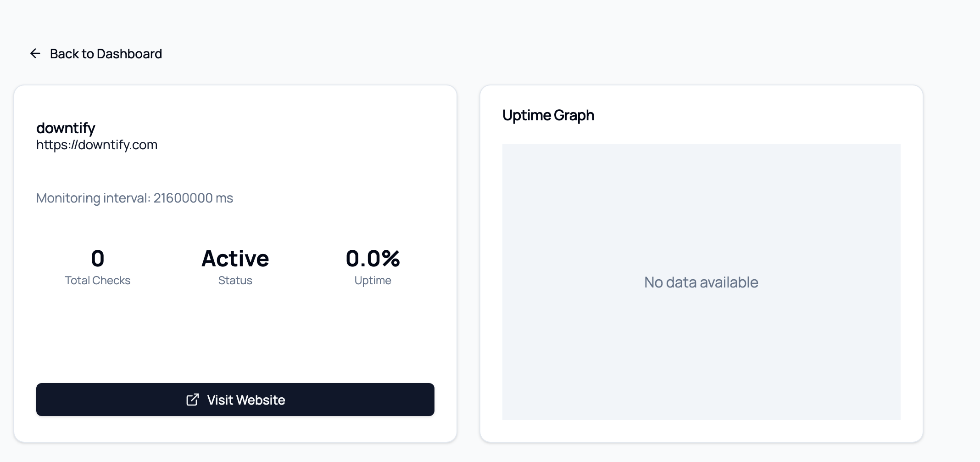Click the No data available message
The height and width of the screenshot is (462, 980).
701,282
